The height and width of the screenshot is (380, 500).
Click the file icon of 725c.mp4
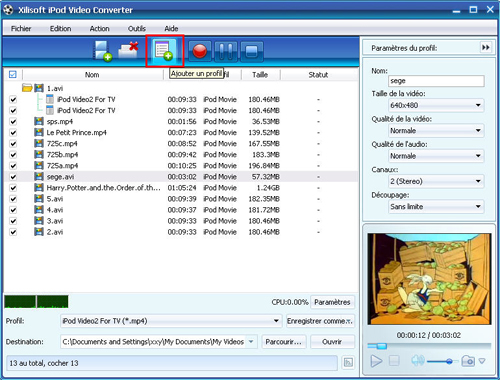[x=39, y=143]
